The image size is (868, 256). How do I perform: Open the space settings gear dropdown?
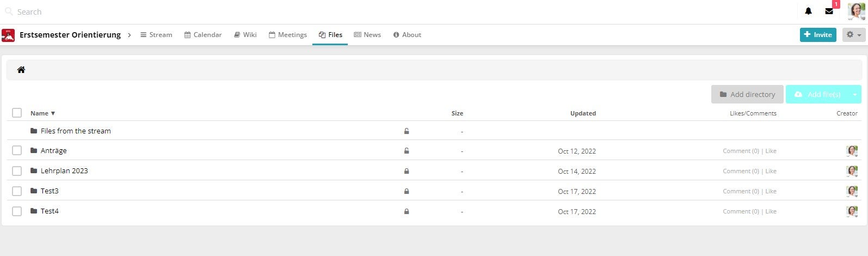tap(853, 35)
